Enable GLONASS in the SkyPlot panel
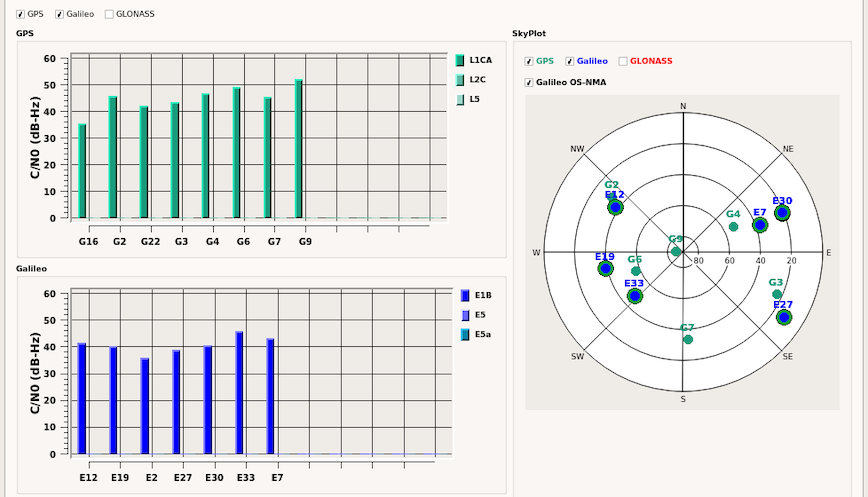This screenshot has height=497, width=868. tap(624, 61)
